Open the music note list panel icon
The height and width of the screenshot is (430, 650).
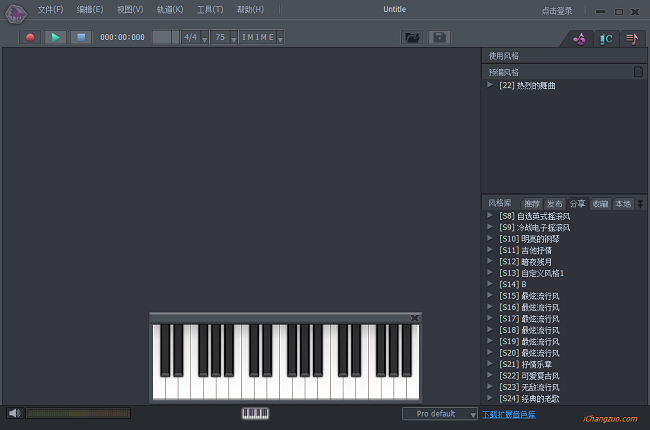[632, 38]
